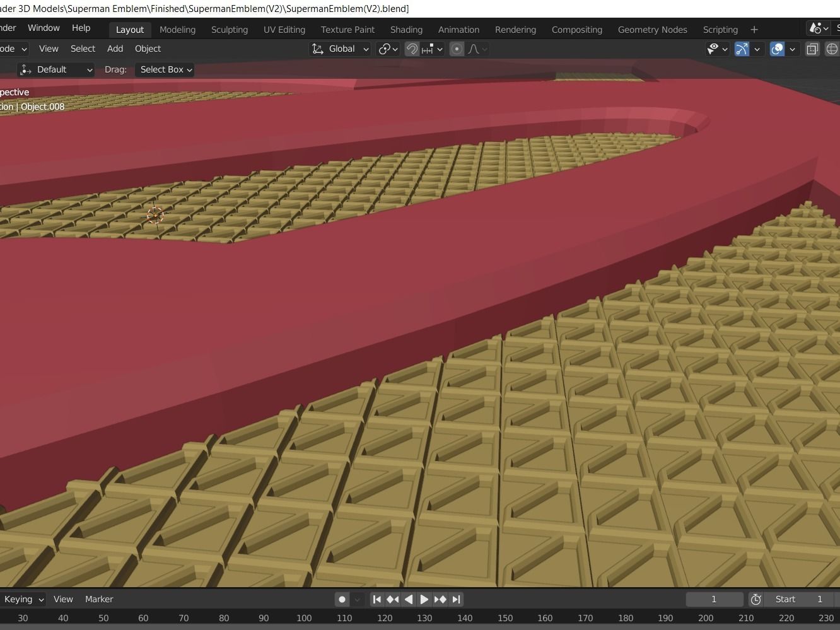The height and width of the screenshot is (630, 840).
Task: Toggle Show Overlays button
Action: pyautogui.click(x=778, y=49)
